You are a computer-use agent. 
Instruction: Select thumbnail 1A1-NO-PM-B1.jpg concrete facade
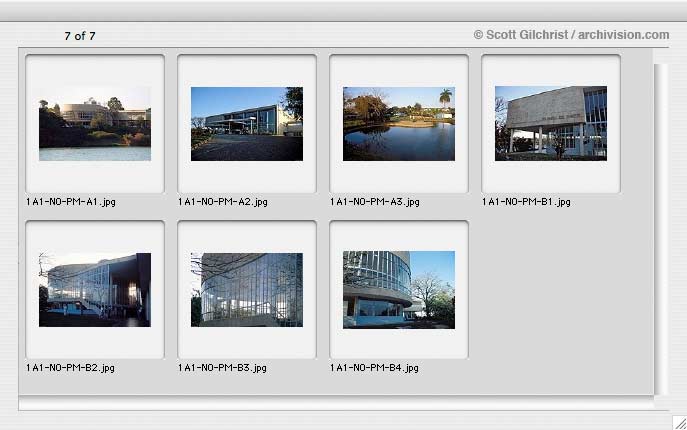[x=551, y=123]
